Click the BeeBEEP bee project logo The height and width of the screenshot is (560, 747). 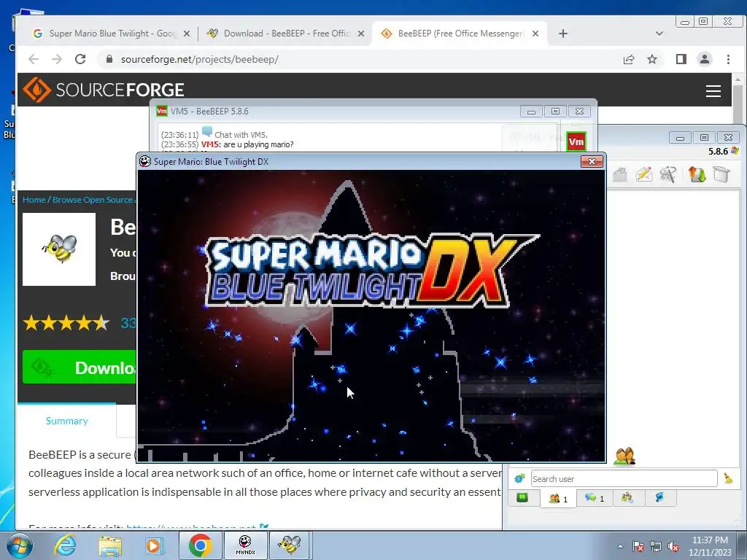click(59, 249)
